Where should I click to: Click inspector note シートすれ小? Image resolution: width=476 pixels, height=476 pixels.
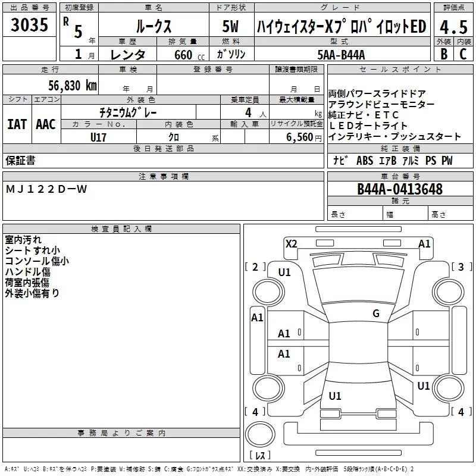click(32, 250)
